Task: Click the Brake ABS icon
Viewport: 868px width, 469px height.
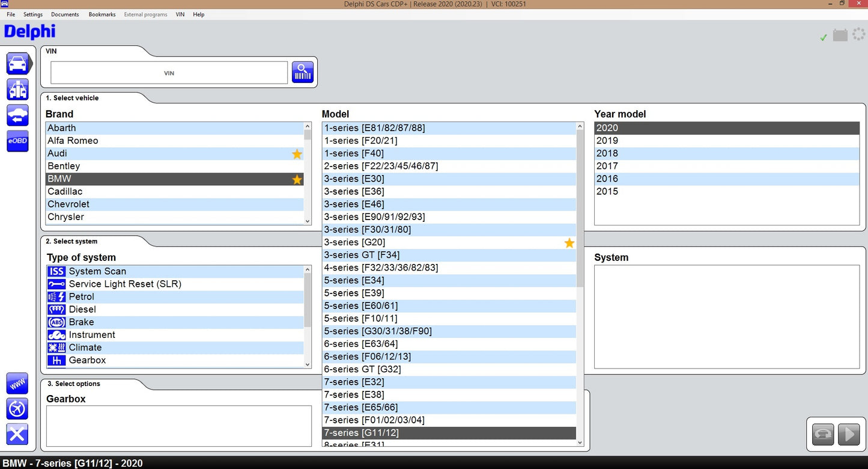Action: point(56,322)
